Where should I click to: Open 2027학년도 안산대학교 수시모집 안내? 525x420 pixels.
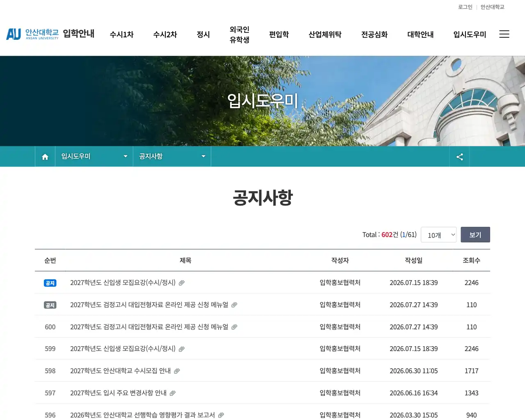pos(121,371)
